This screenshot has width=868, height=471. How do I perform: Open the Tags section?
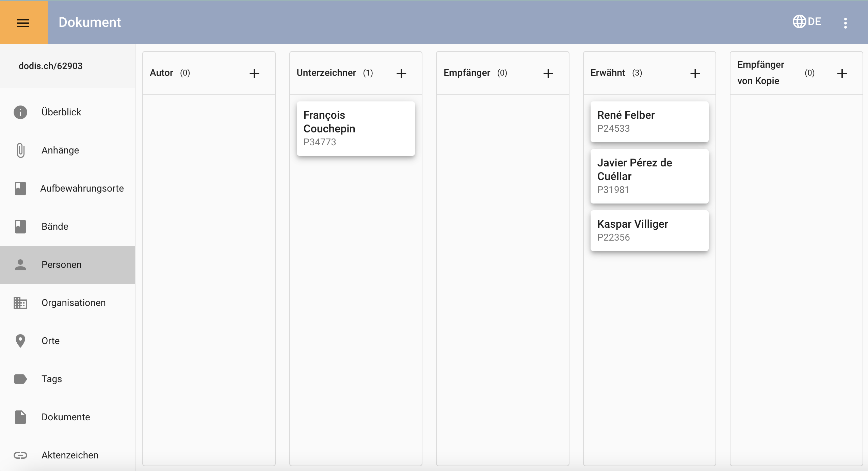point(52,379)
